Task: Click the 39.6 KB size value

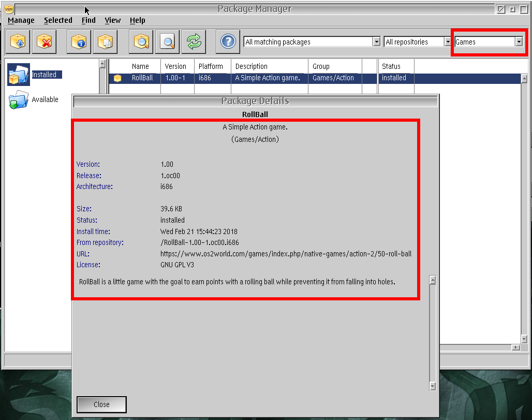Action: point(171,209)
